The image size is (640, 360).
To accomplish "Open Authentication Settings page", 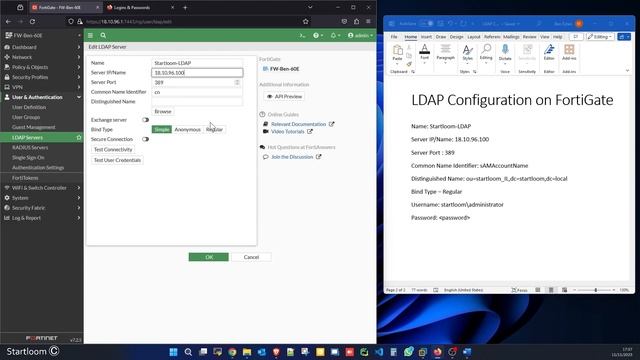I will [38, 167].
